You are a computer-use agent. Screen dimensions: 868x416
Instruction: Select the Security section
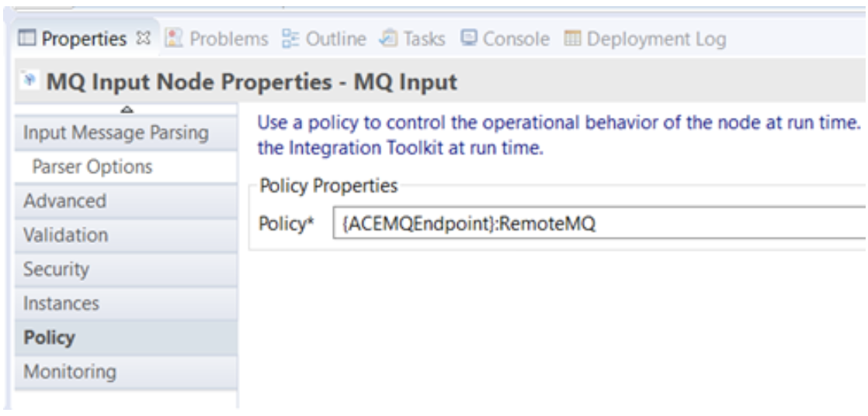point(126,269)
